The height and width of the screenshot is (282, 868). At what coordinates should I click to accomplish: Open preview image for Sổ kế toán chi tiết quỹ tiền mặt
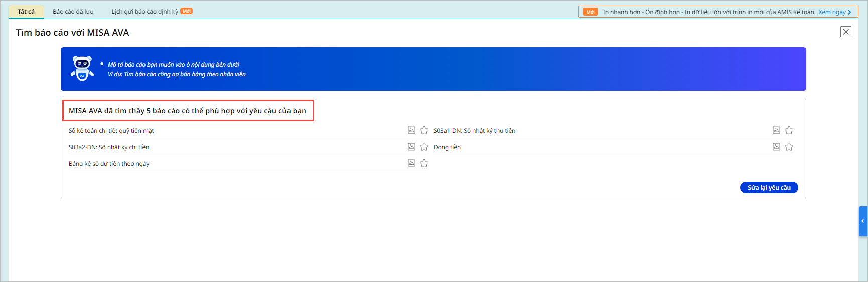pos(411,130)
